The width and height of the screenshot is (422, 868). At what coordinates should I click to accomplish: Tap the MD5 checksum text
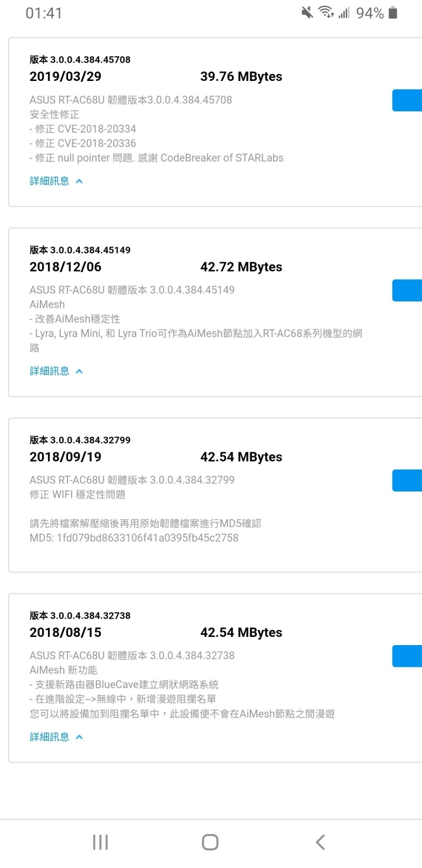(134, 538)
